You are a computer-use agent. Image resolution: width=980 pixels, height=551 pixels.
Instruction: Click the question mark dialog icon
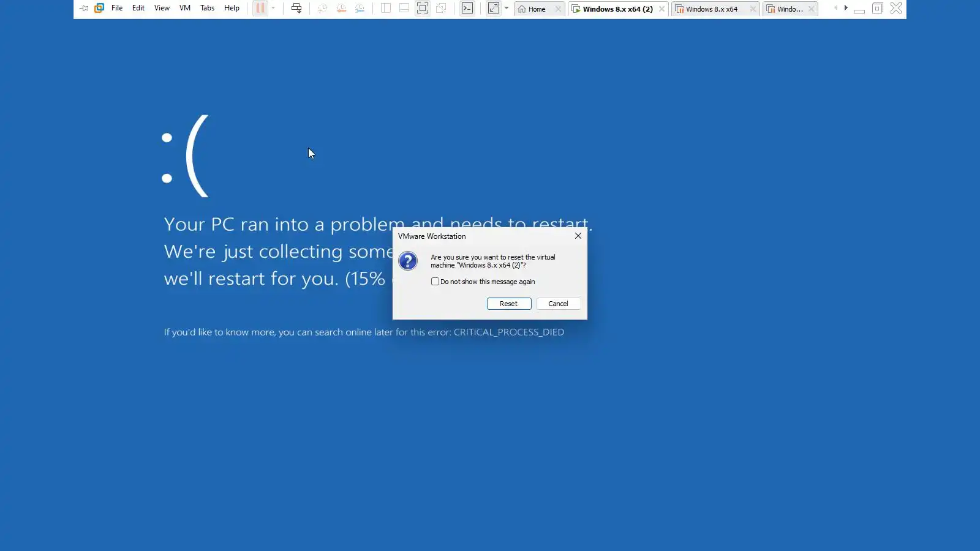408,261
